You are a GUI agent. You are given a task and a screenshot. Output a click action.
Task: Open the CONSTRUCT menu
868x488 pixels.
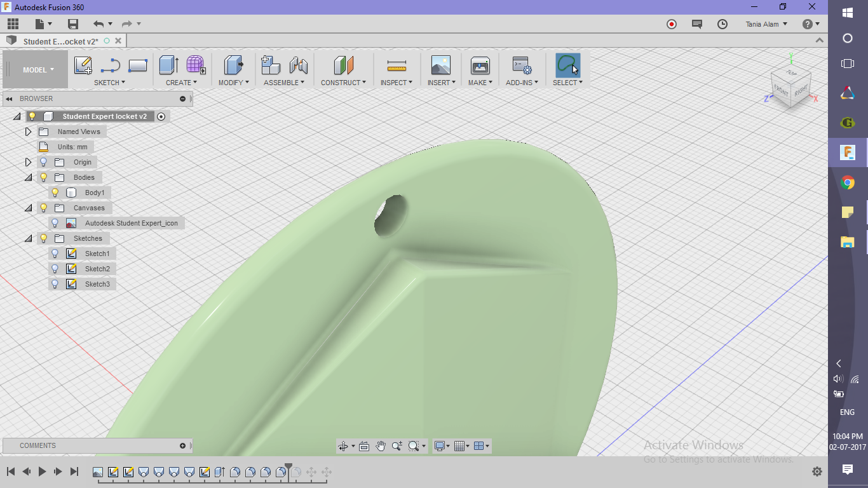343,83
